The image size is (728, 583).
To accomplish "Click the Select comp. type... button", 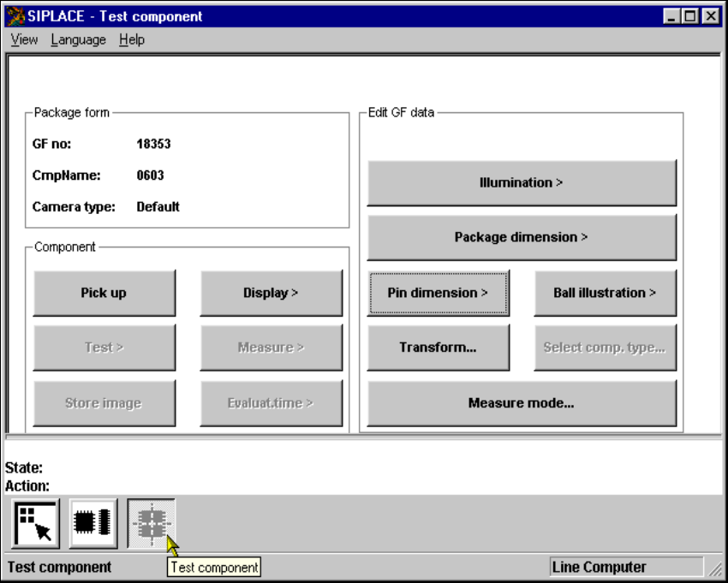I will (606, 348).
